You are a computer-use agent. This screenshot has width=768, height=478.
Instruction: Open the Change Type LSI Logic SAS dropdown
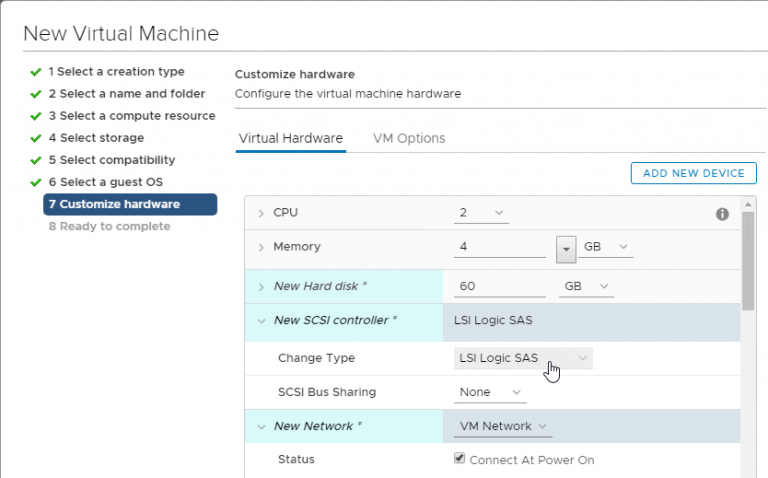click(x=523, y=358)
